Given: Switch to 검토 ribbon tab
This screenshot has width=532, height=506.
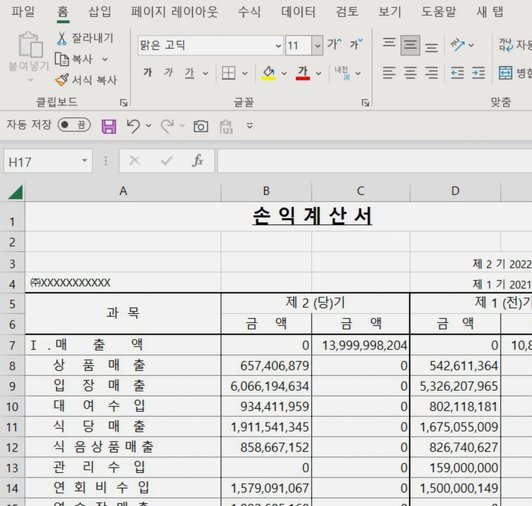Looking at the screenshot, I should [x=347, y=12].
